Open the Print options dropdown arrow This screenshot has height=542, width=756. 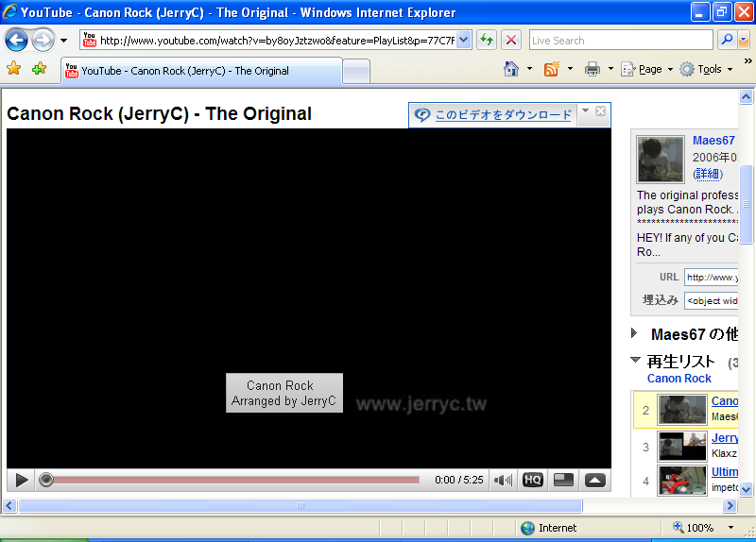610,69
